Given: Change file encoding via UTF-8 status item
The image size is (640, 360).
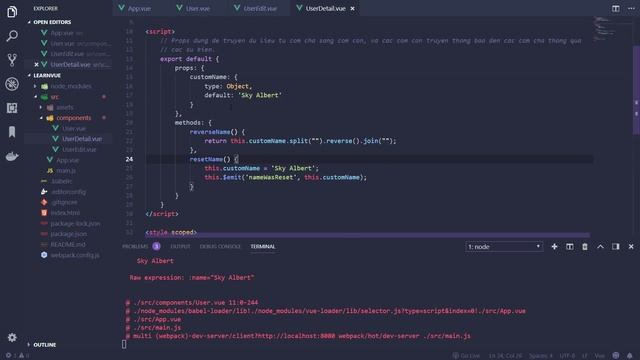Looking at the screenshot, I should (567, 356).
